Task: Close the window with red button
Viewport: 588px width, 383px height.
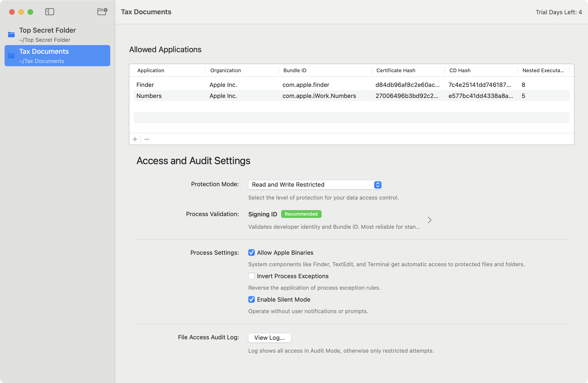Action: click(x=12, y=12)
